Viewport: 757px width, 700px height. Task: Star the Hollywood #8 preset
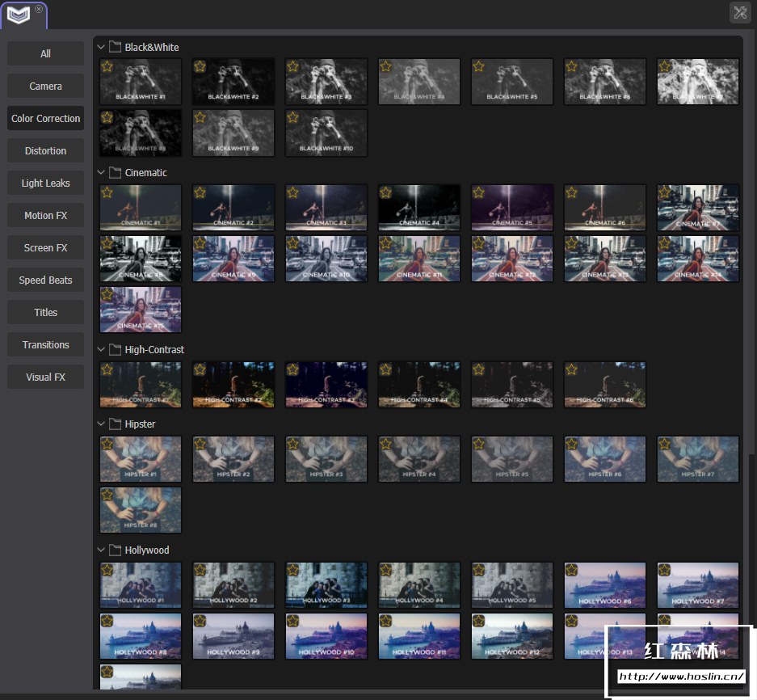tap(107, 622)
